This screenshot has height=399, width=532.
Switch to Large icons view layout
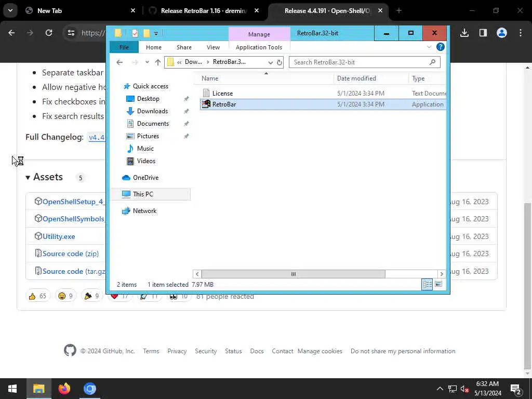coord(438,284)
